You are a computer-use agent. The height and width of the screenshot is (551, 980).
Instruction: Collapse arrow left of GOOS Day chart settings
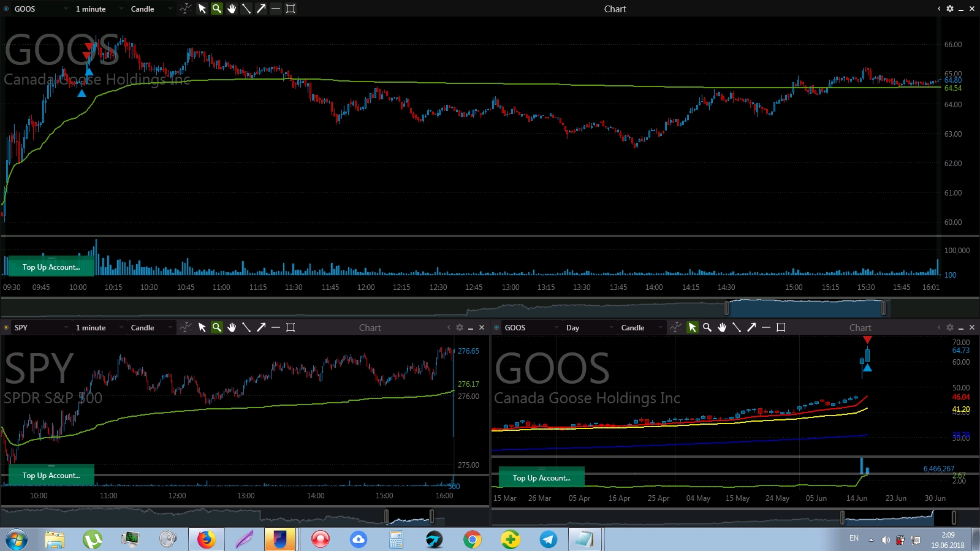(939, 327)
